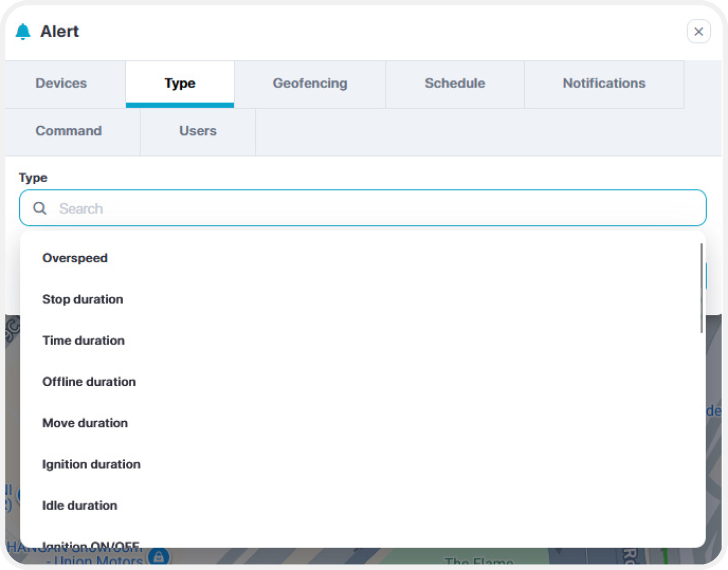The image size is (728, 570).
Task: Close the Alert dialog with X
Action: click(698, 32)
